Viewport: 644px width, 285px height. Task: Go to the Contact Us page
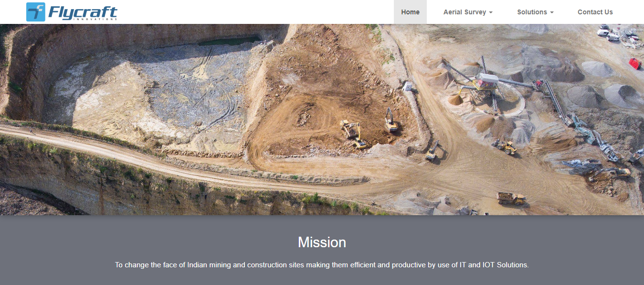point(595,12)
